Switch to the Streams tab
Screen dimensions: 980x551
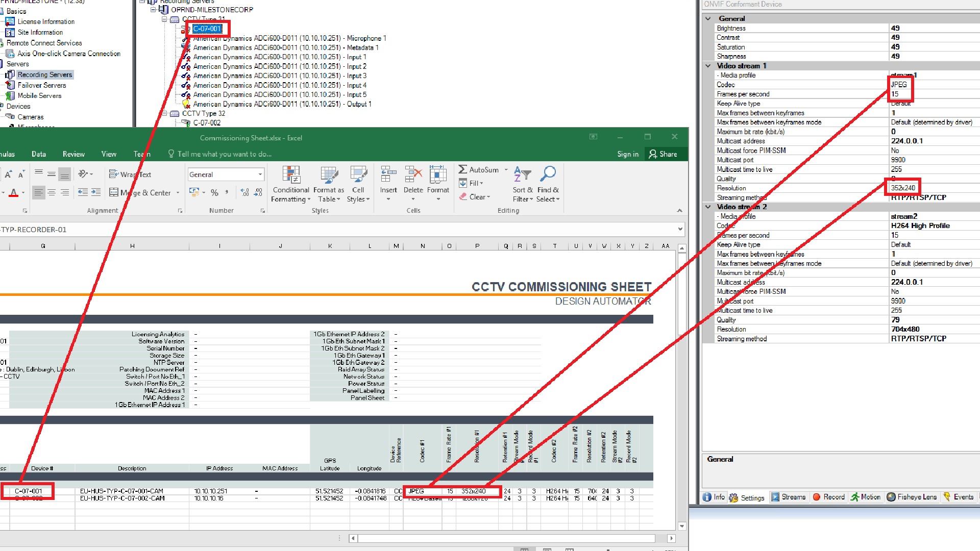click(x=789, y=497)
